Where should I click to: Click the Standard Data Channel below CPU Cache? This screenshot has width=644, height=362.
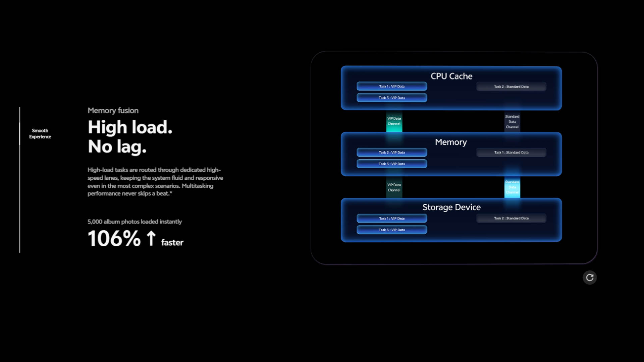pos(512,122)
